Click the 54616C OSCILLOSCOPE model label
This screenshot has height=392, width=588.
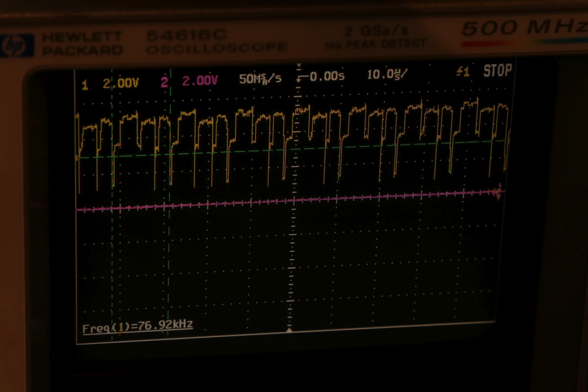coord(216,42)
